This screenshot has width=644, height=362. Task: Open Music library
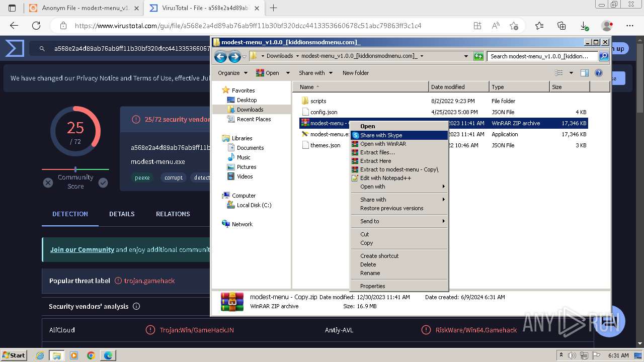pyautogui.click(x=239, y=157)
